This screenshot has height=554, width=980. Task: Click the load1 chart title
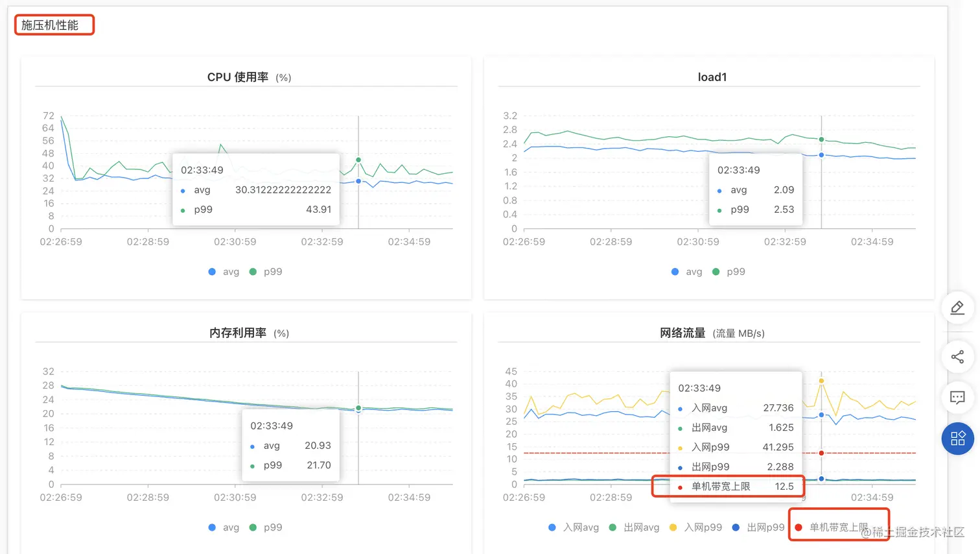point(712,77)
